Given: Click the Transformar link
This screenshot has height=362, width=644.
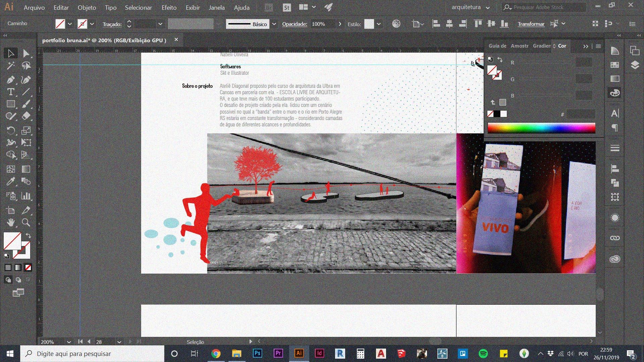Looking at the screenshot, I should (x=531, y=24).
